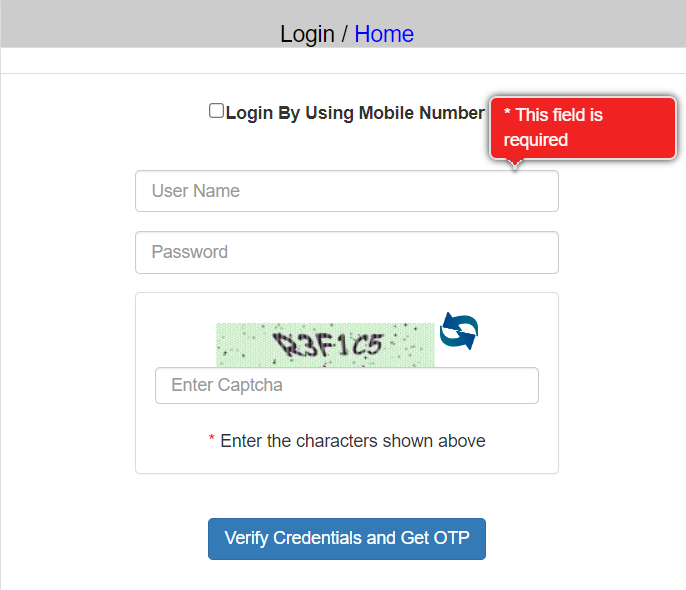Select the Password input box
Viewport: 686px width, 590px height.
[x=347, y=252]
